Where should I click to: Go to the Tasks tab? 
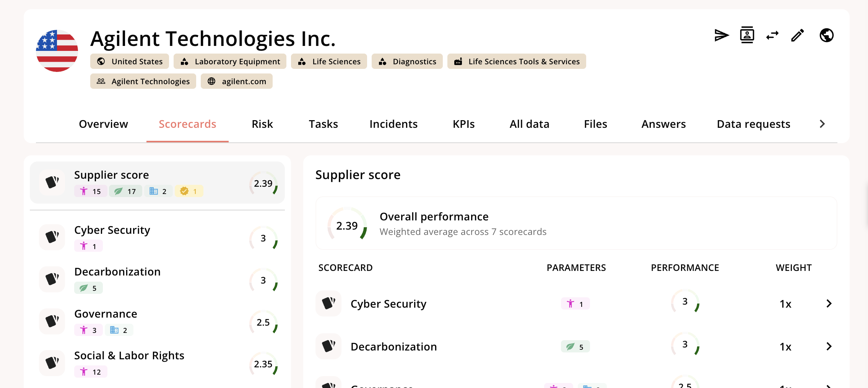(323, 124)
